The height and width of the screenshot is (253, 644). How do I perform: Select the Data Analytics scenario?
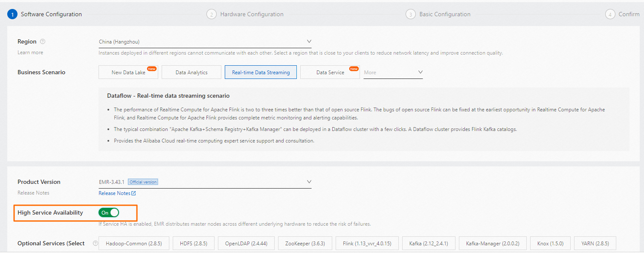pyautogui.click(x=191, y=72)
